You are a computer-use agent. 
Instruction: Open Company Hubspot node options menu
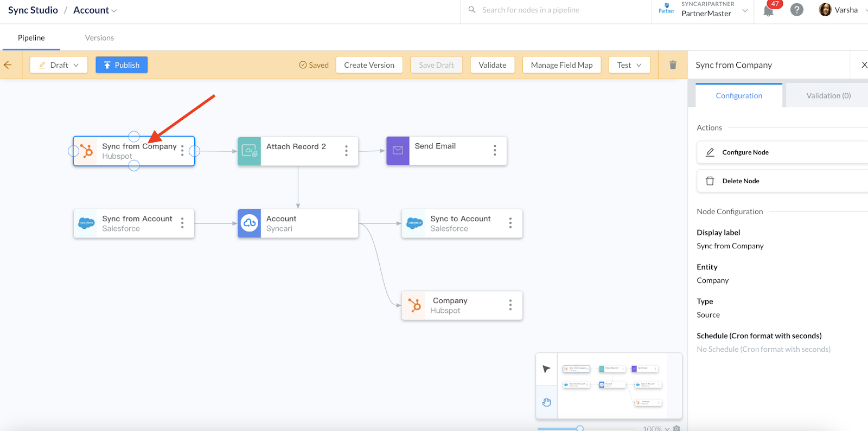tap(510, 305)
